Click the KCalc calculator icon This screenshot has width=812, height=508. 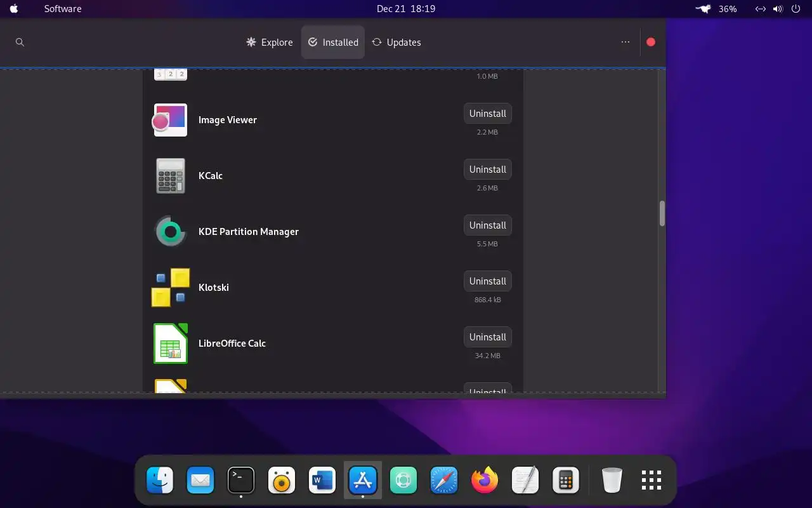pyautogui.click(x=170, y=176)
